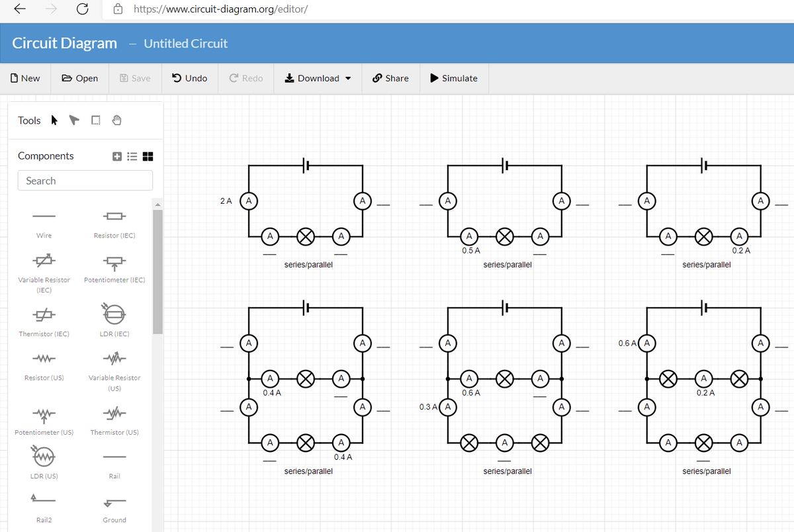Go back with the browser back arrow
This screenshot has width=794, height=532.
(21, 9)
